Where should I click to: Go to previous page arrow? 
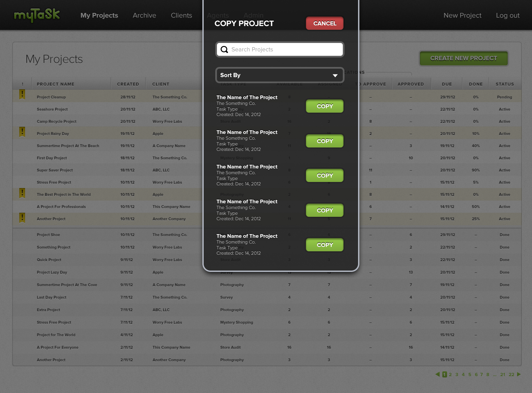tap(437, 374)
